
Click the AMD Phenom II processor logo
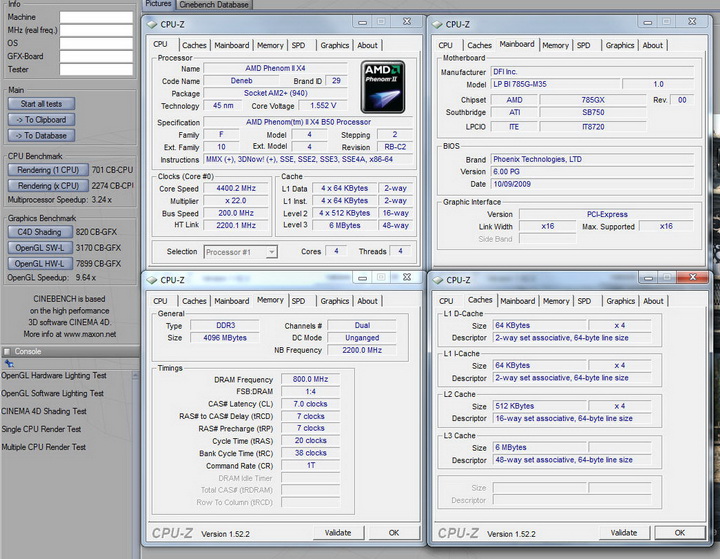click(x=382, y=87)
